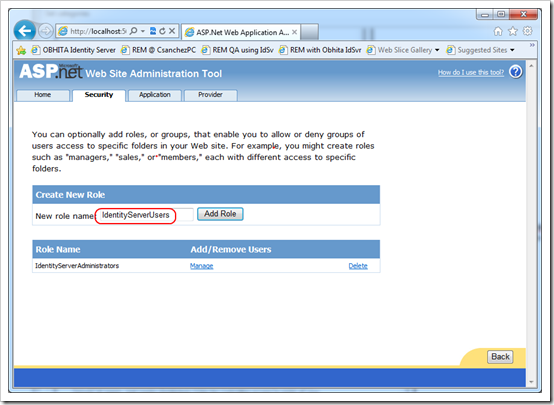The image size is (554, 405).
Task: Click the browser Forward arrow
Action: [45, 31]
